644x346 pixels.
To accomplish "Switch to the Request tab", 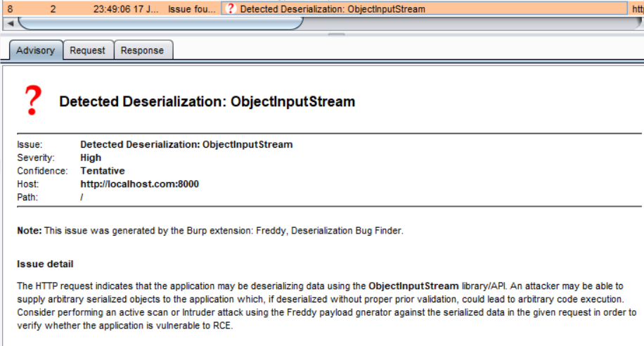I will coord(88,51).
